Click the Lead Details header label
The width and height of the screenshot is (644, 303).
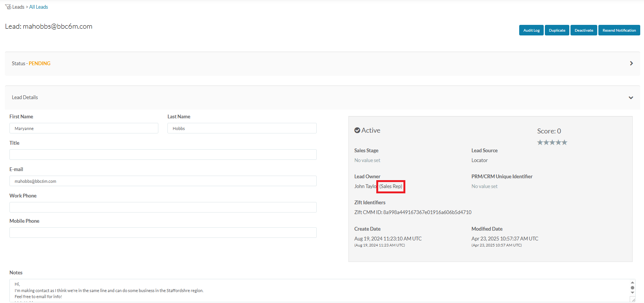click(x=25, y=97)
